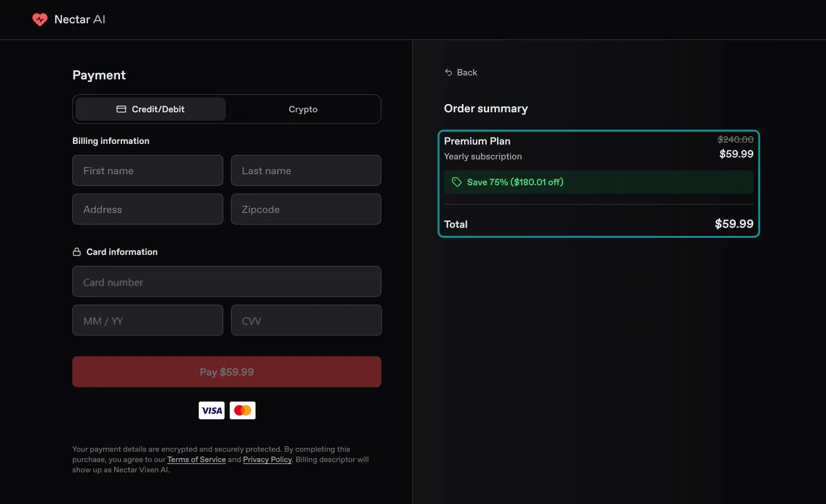Open the Terms of Service link

pos(196,459)
